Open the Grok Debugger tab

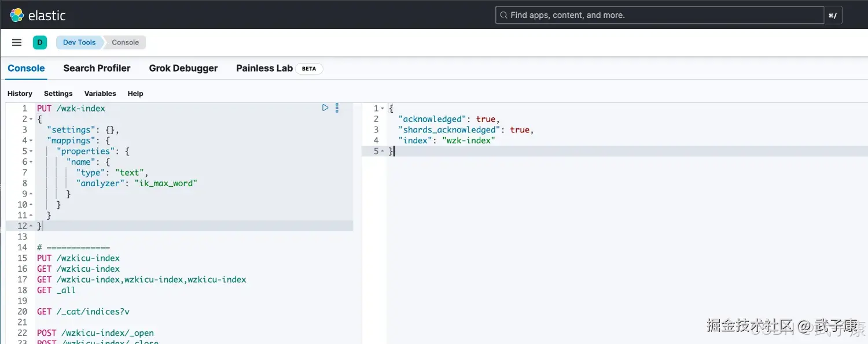click(183, 68)
